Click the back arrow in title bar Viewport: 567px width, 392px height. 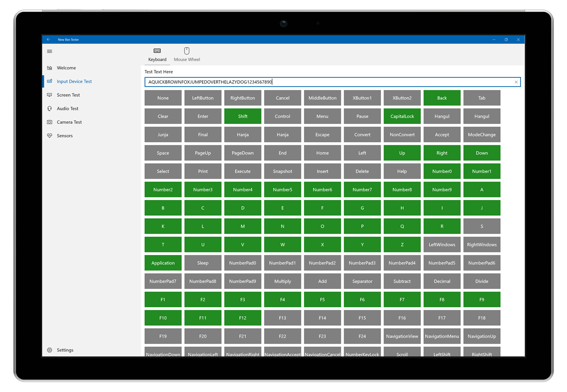tap(48, 39)
